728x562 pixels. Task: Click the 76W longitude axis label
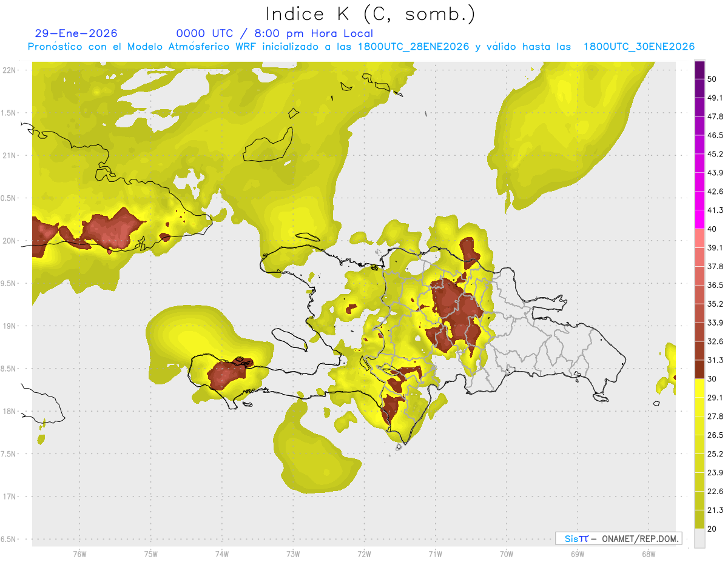(x=79, y=554)
